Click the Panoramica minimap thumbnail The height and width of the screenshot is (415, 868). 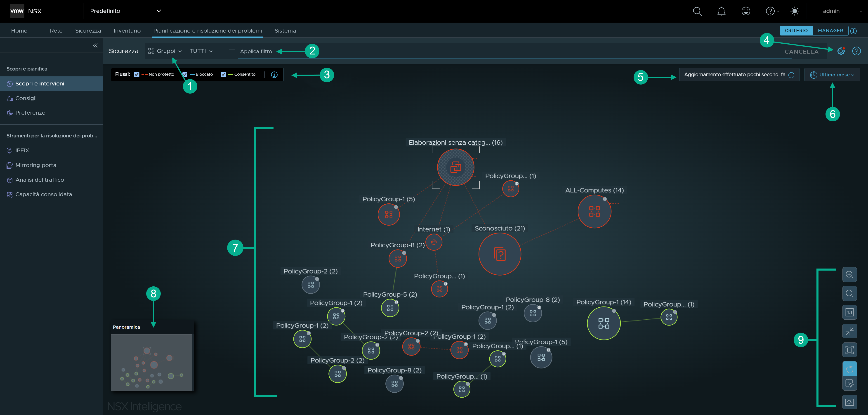(x=152, y=363)
